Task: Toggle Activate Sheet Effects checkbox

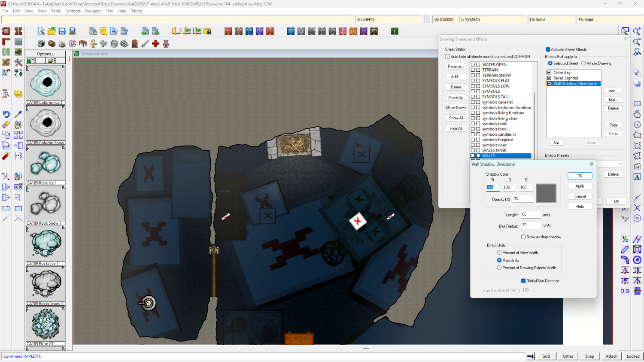Action: [x=548, y=49]
